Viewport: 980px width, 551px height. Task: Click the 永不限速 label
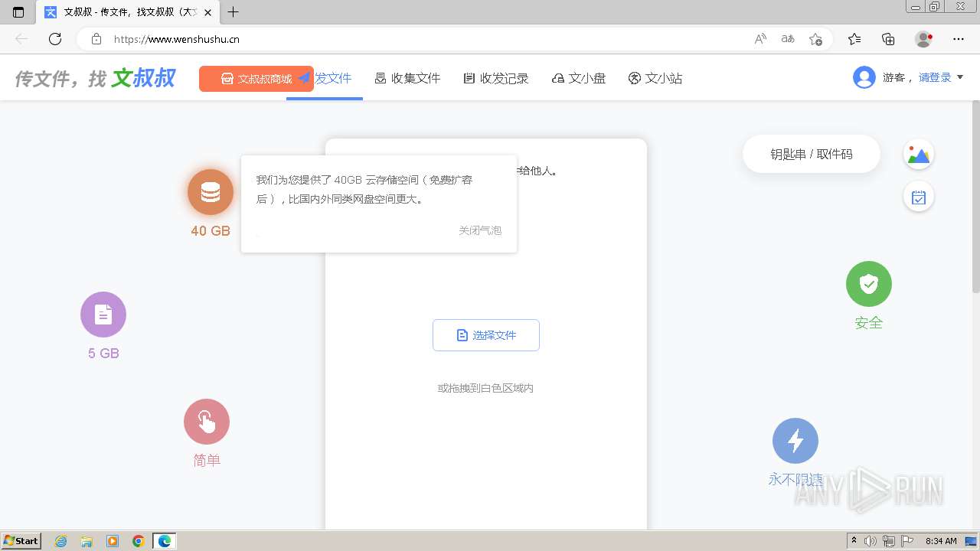[x=795, y=480]
